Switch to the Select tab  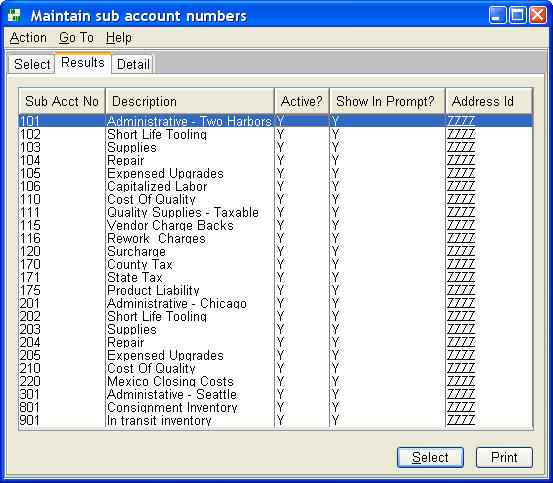pos(32,64)
